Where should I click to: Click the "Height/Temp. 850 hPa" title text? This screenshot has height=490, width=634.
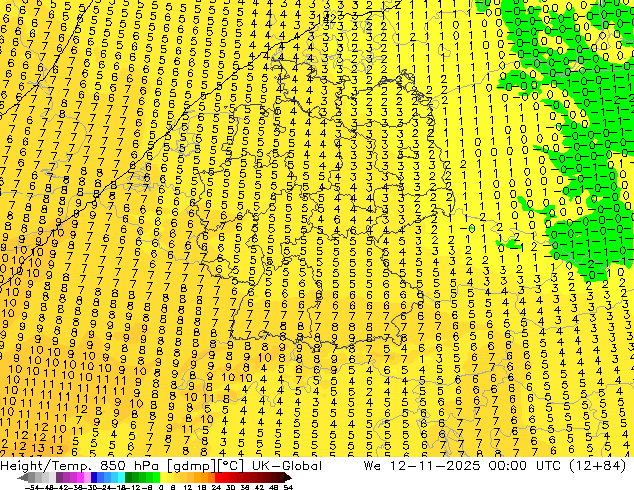82,466
